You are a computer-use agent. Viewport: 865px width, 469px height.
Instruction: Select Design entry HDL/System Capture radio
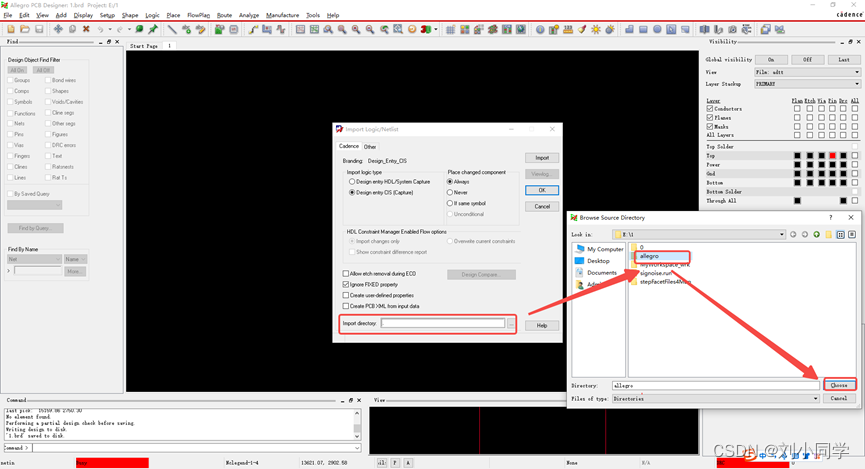(x=352, y=182)
